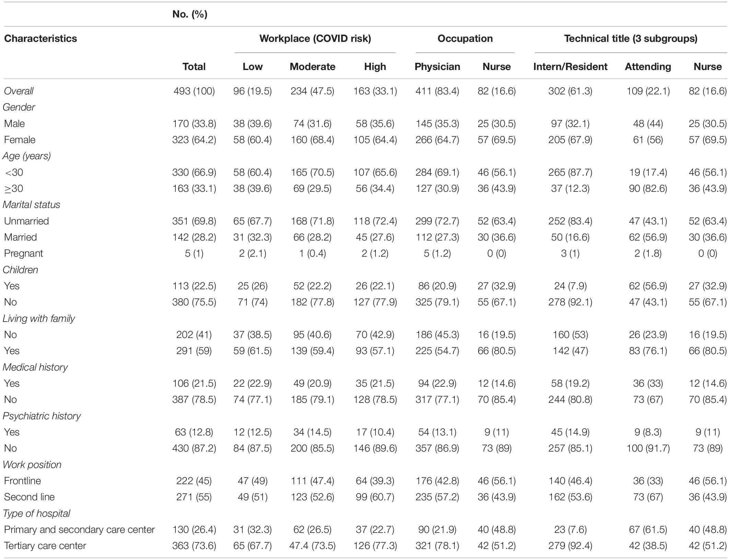Click the 'Second line' row label
The height and width of the screenshot is (560, 729).
(x=29, y=497)
